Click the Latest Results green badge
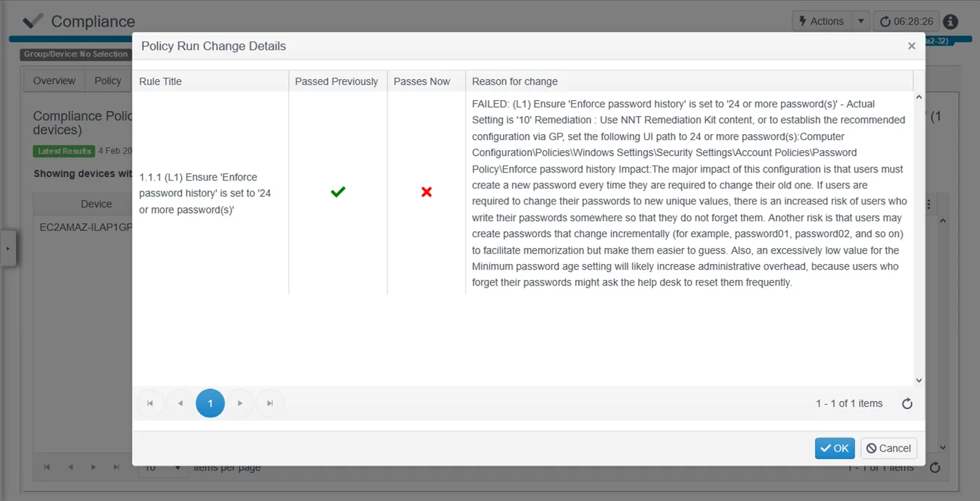Viewport: 980px width, 501px height. tap(64, 151)
